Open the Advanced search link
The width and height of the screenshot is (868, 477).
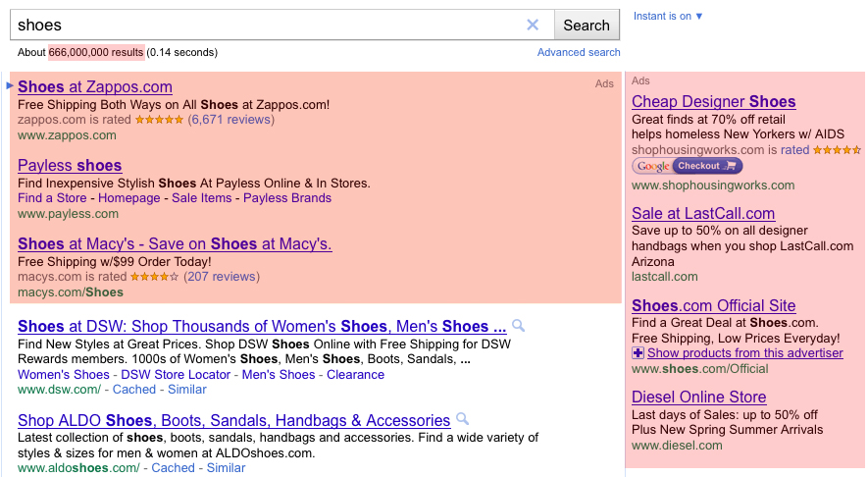(579, 52)
